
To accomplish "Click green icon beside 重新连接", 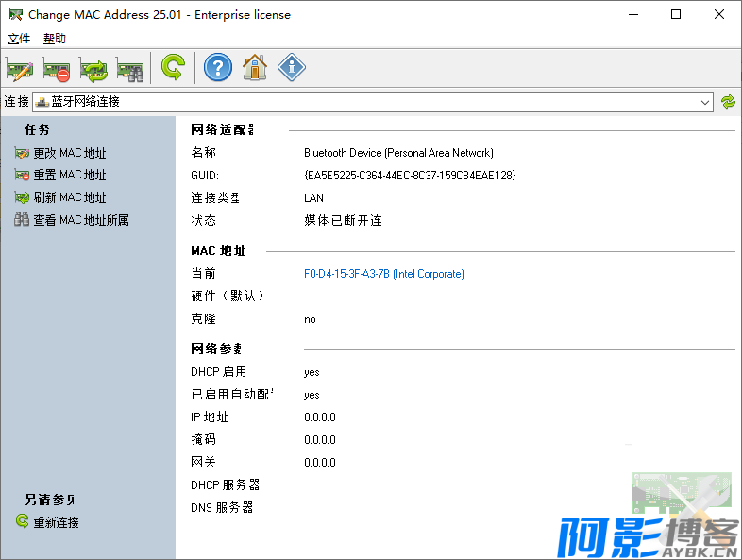I will tap(22, 521).
